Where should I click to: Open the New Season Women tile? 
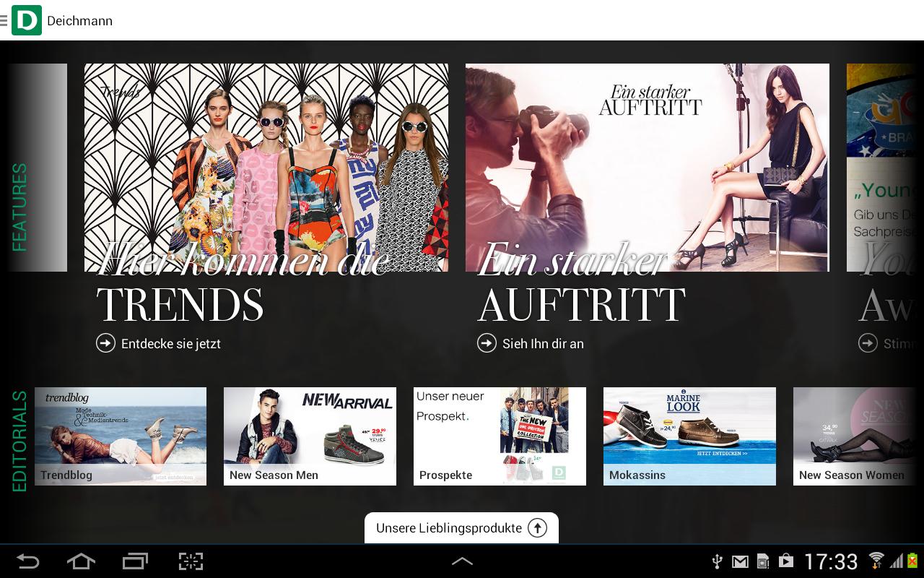point(858,436)
